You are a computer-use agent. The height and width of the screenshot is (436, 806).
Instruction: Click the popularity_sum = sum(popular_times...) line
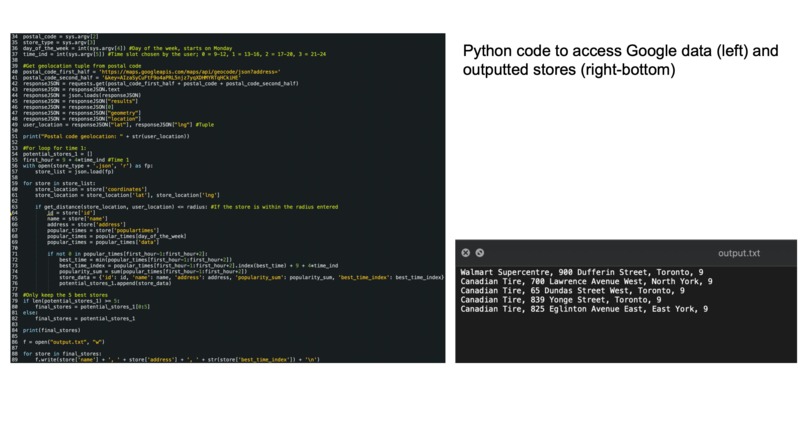click(x=153, y=271)
